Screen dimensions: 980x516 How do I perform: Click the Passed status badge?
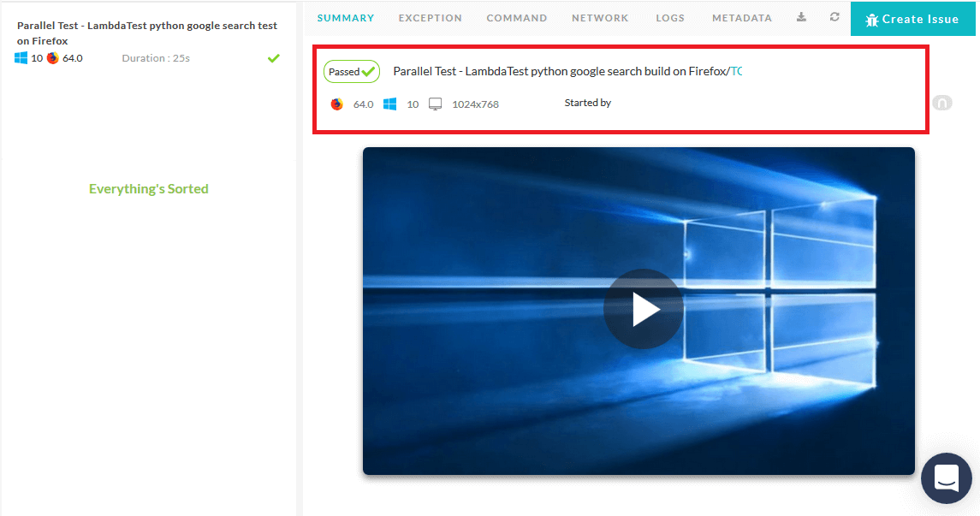pyautogui.click(x=351, y=72)
